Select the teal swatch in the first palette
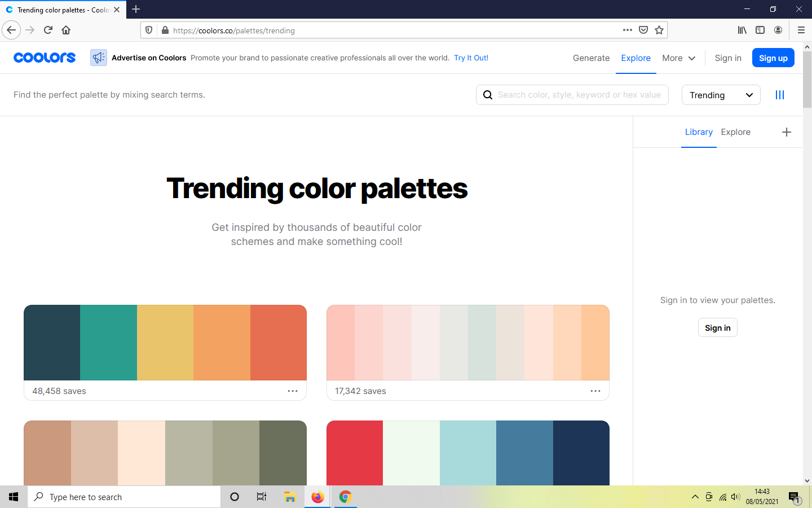Screen dimensions: 812x508 click(108, 343)
